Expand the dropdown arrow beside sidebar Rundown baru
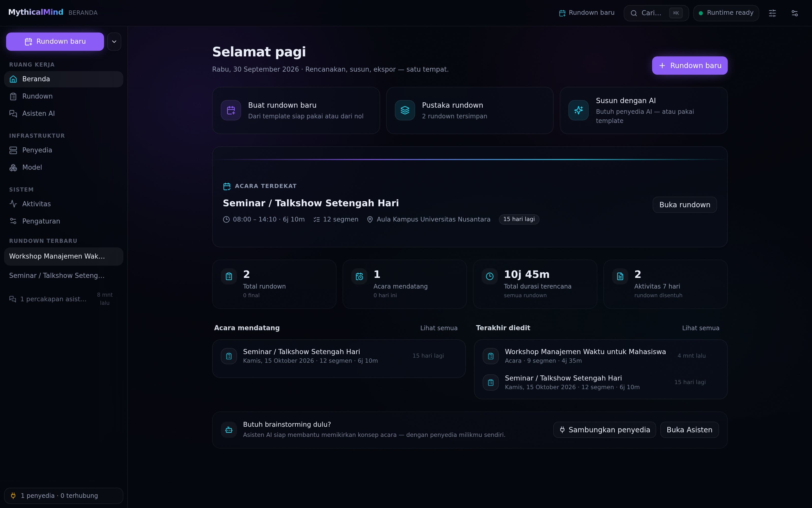Image resolution: width=812 pixels, height=508 pixels. 114,42
